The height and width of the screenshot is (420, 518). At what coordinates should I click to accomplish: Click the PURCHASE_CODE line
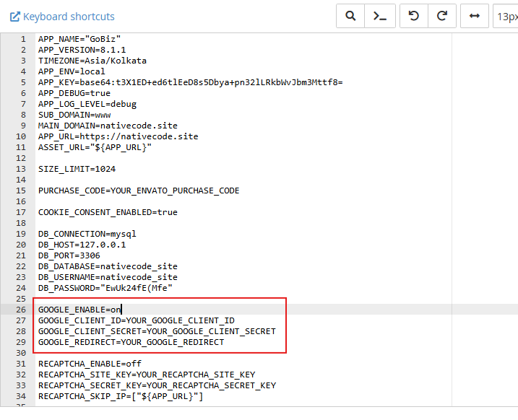tap(138, 191)
